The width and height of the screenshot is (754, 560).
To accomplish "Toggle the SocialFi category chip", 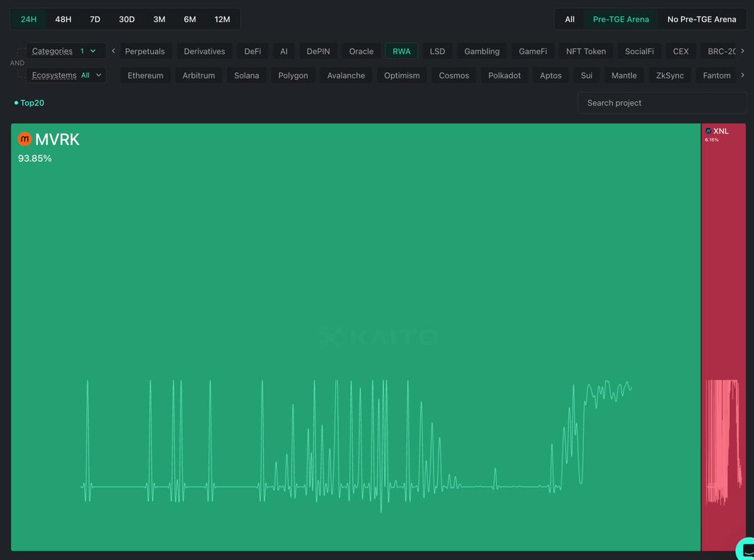I will (x=639, y=52).
